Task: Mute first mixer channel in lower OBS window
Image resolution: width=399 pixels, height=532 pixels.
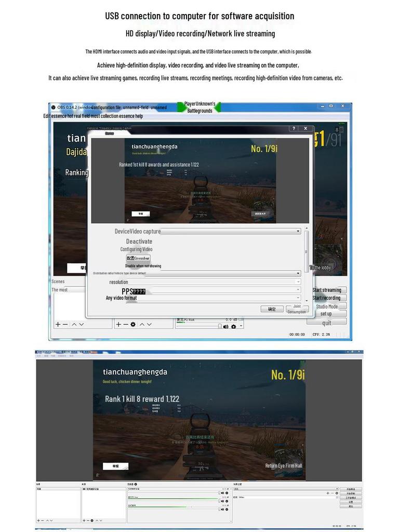Action: [222, 493]
